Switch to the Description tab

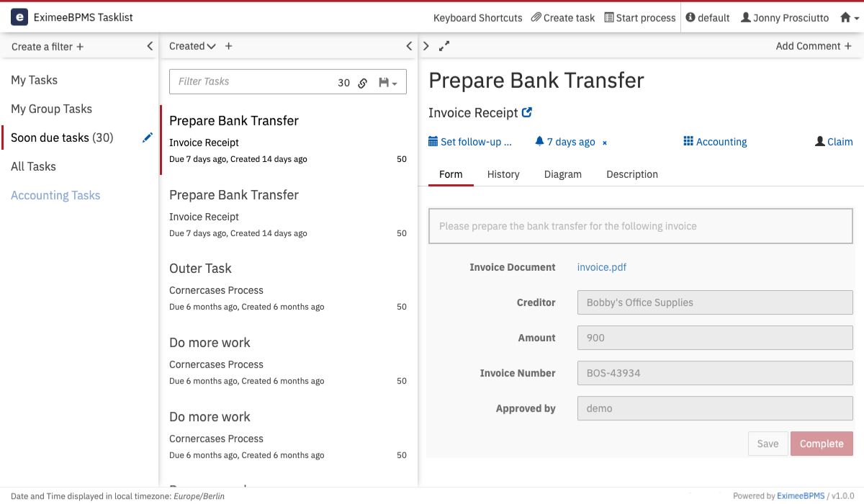coord(632,174)
